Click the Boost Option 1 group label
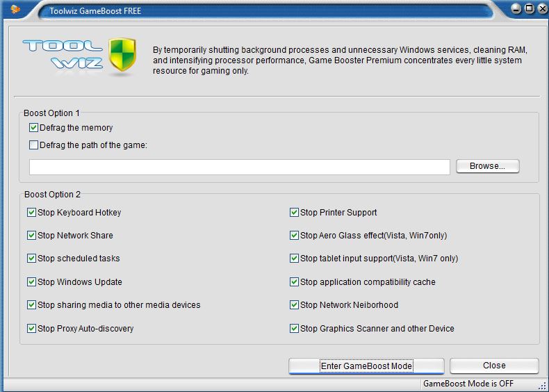Image resolution: width=549 pixels, height=392 pixels. pos(51,113)
